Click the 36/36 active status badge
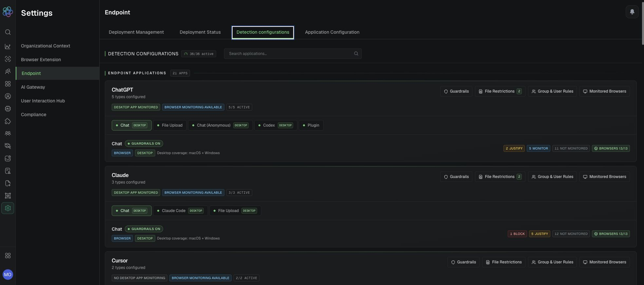 pyautogui.click(x=199, y=54)
